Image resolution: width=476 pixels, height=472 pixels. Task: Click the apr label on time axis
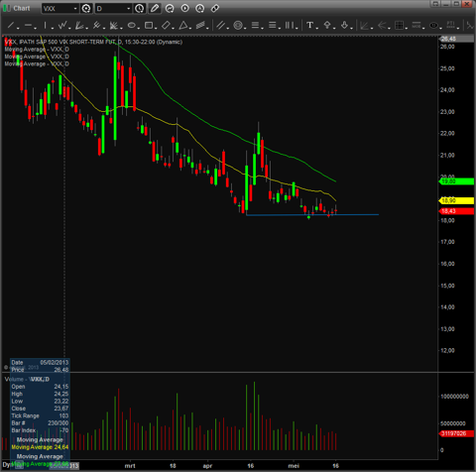click(207, 466)
